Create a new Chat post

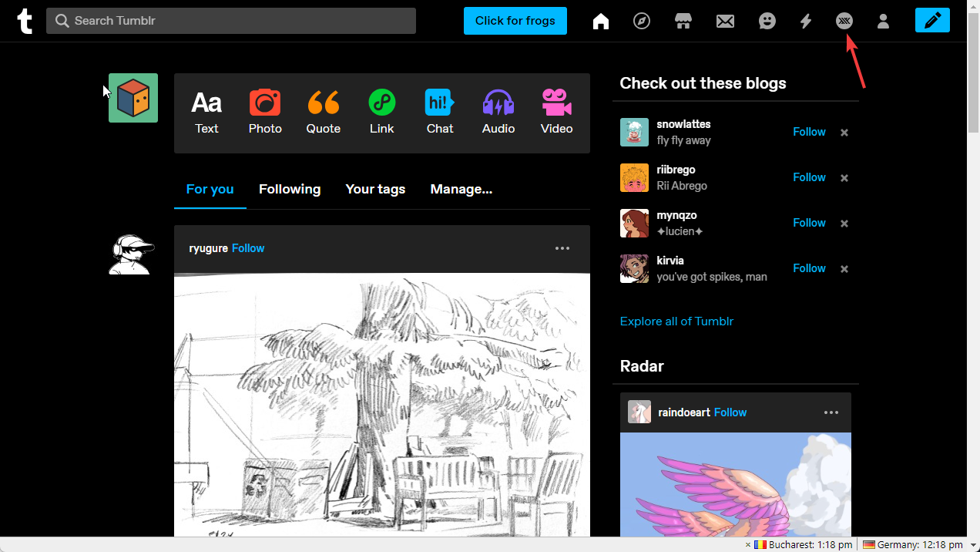click(x=440, y=113)
